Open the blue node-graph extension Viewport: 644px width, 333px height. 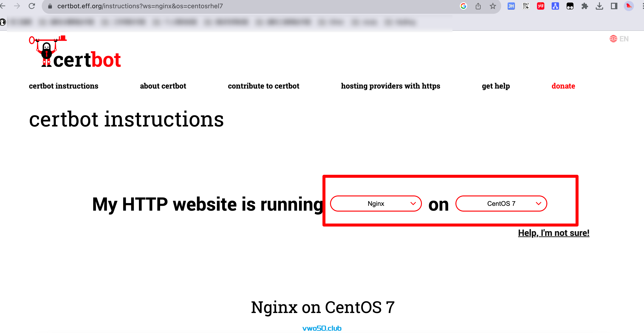(x=555, y=6)
